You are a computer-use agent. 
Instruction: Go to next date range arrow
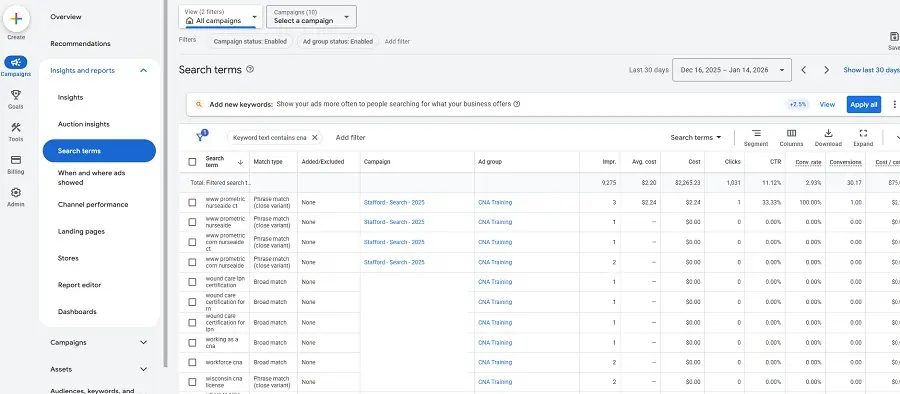(827, 70)
